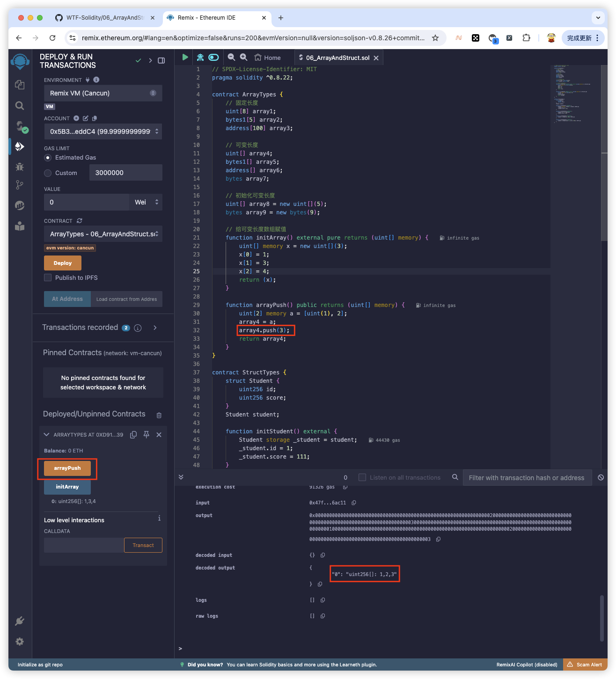The width and height of the screenshot is (616, 679).
Task: Click search icon in terminal bar
Action: click(x=455, y=477)
